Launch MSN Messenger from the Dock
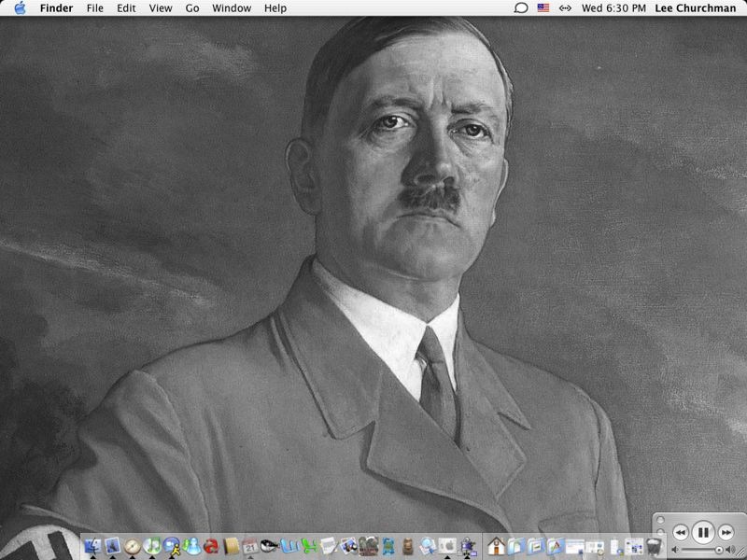 [x=192, y=546]
